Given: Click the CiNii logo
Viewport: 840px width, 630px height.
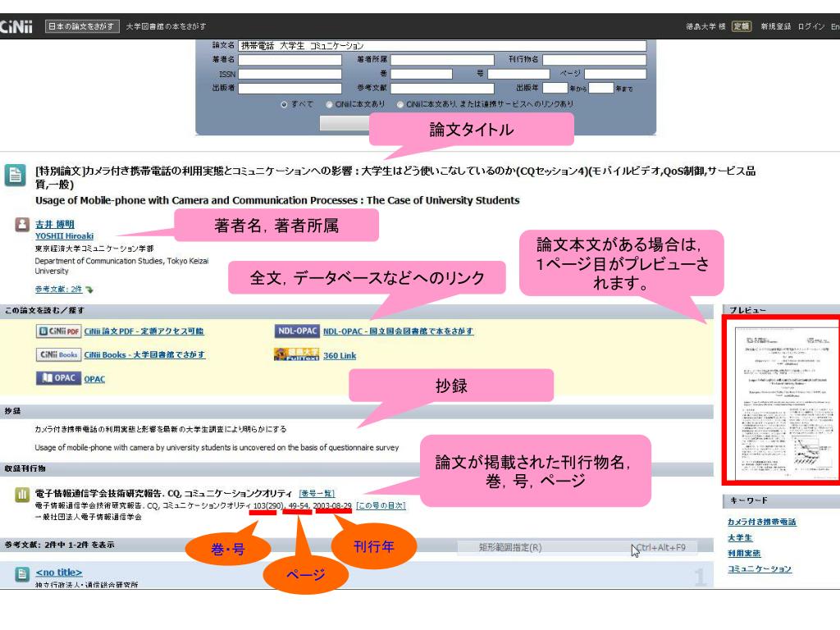Looking at the screenshot, I should pos(16,26).
